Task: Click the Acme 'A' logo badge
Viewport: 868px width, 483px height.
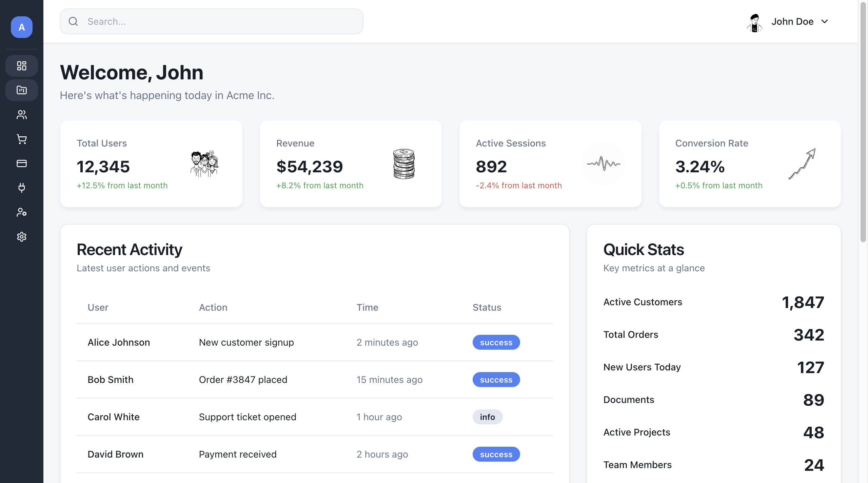Action: [x=22, y=27]
